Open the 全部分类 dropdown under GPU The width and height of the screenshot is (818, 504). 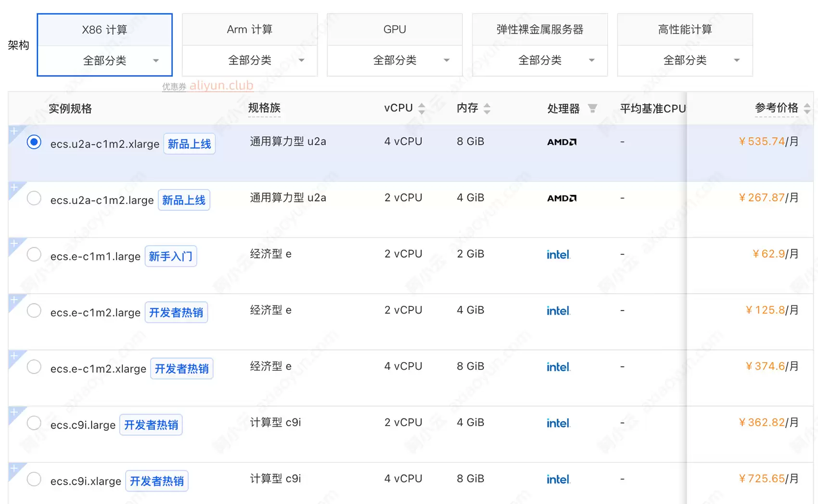(395, 60)
